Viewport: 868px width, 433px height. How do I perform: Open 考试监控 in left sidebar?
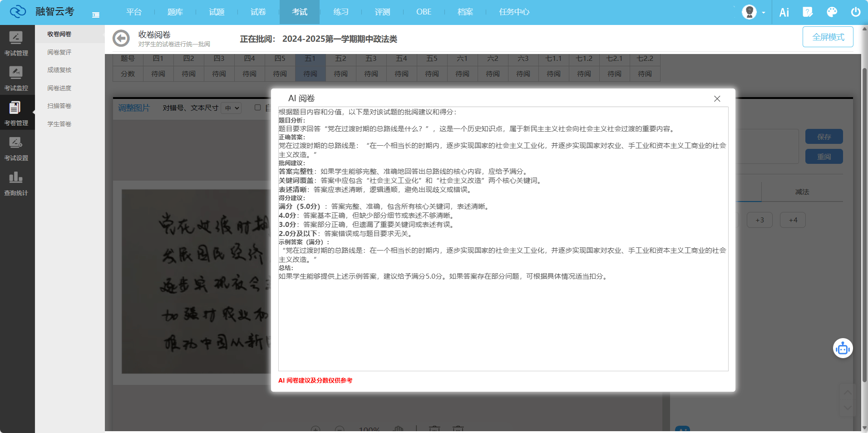click(16, 78)
